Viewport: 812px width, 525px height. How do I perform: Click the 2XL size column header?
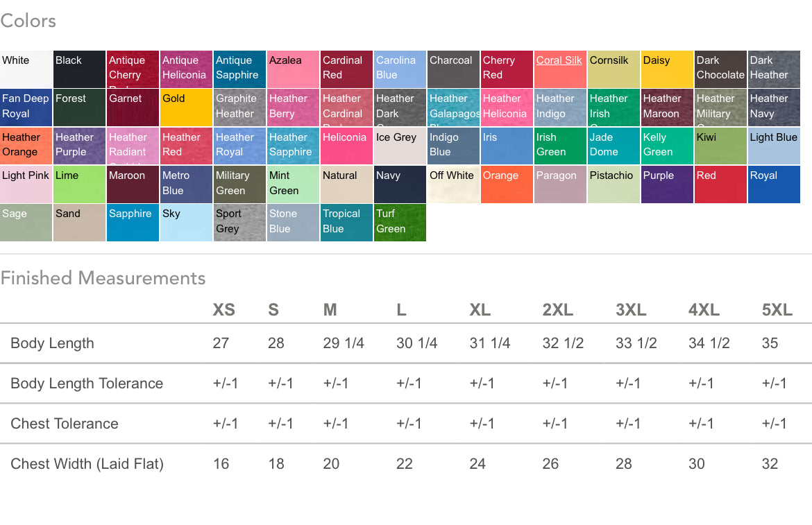tap(557, 310)
